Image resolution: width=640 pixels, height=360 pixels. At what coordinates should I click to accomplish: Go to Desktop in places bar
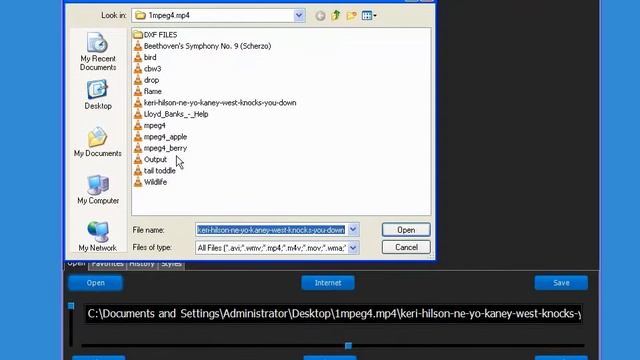click(x=98, y=95)
